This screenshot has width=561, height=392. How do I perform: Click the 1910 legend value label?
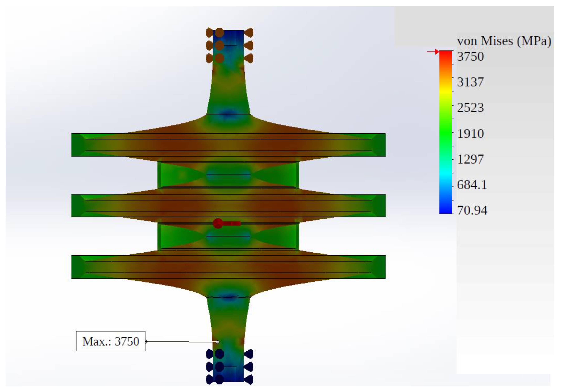tap(470, 134)
